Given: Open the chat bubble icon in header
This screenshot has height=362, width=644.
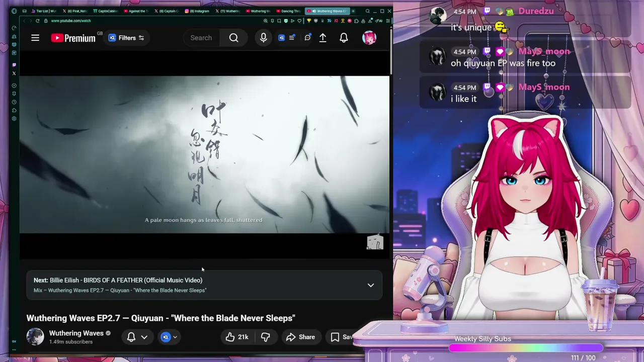Looking at the screenshot, I should [x=307, y=38].
